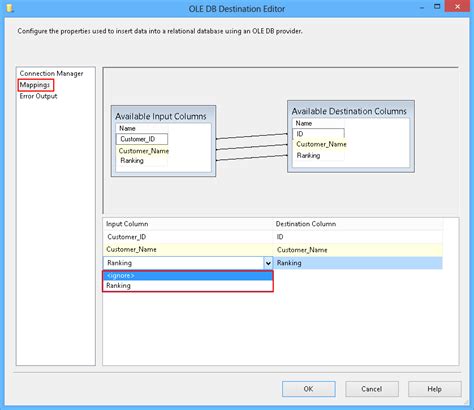Select ID in Available Destination Columns
474x410 pixels.
(x=318, y=134)
